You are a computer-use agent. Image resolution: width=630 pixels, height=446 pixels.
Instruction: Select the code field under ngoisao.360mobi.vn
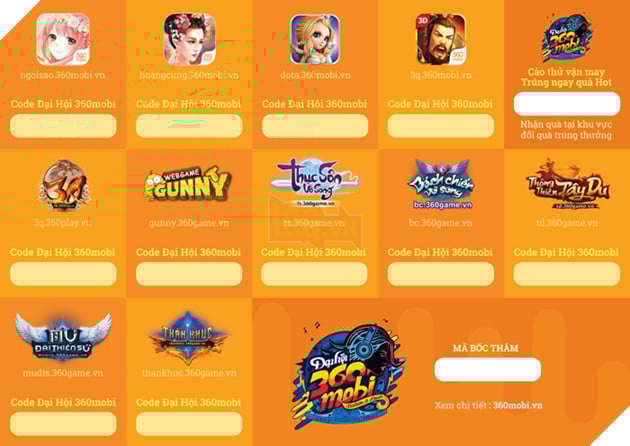tap(63, 126)
